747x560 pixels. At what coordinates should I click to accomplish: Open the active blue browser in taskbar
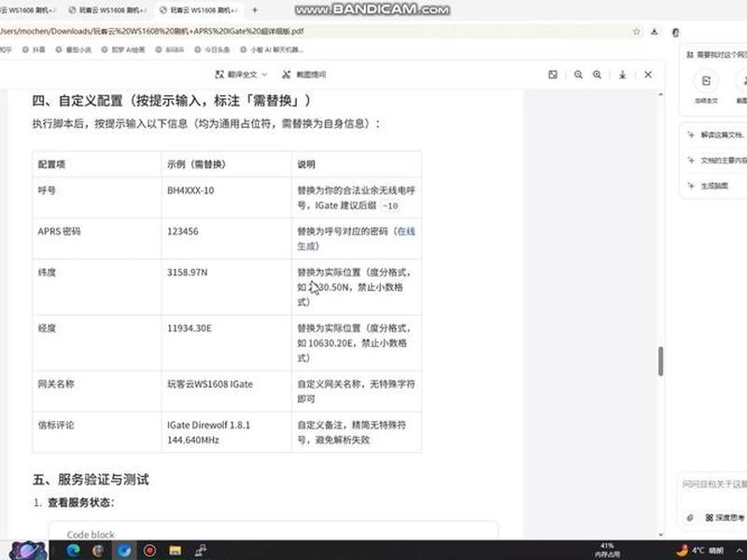point(124,551)
